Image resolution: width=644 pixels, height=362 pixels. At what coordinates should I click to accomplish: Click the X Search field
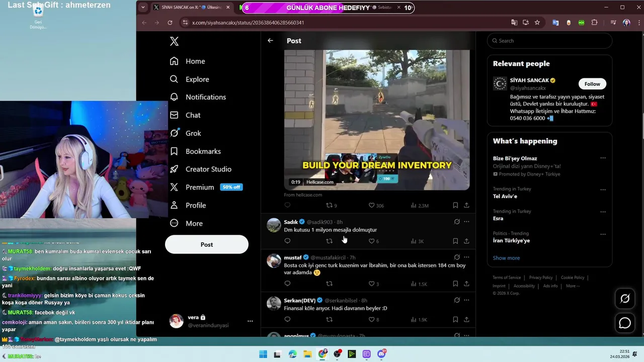pyautogui.click(x=549, y=41)
